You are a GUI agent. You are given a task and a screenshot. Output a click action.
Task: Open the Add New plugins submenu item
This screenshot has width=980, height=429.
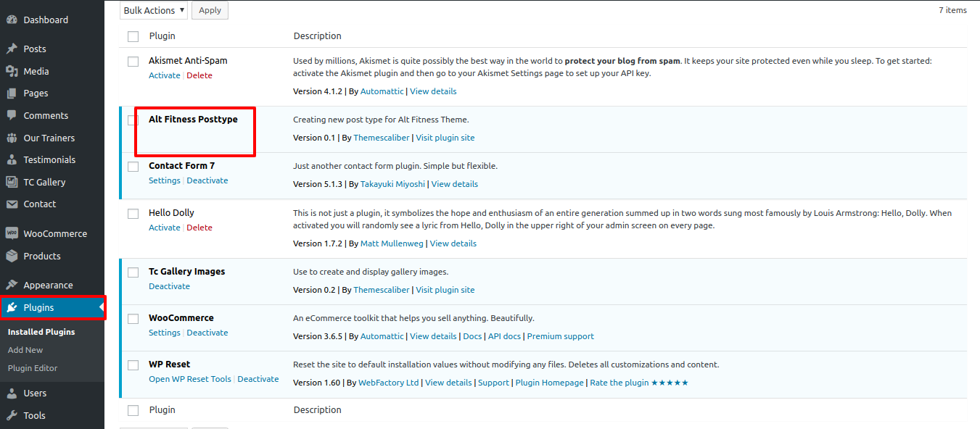click(25, 350)
